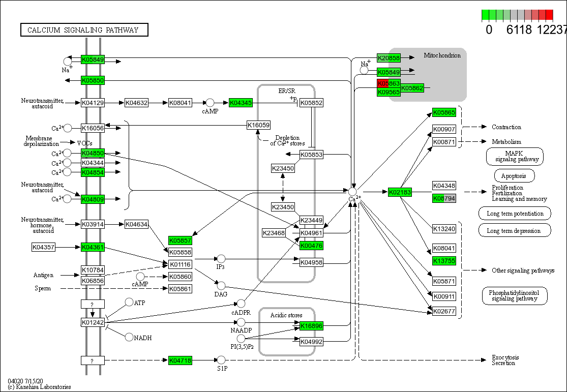This screenshot has height=392, width=567.
Task: Click the green K02183 gene node
Action: (x=400, y=192)
